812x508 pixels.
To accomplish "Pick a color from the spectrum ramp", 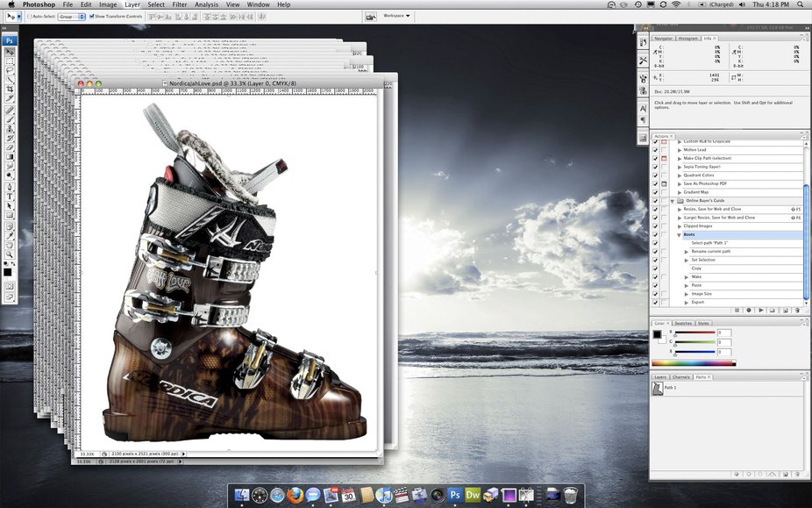I will click(694, 363).
